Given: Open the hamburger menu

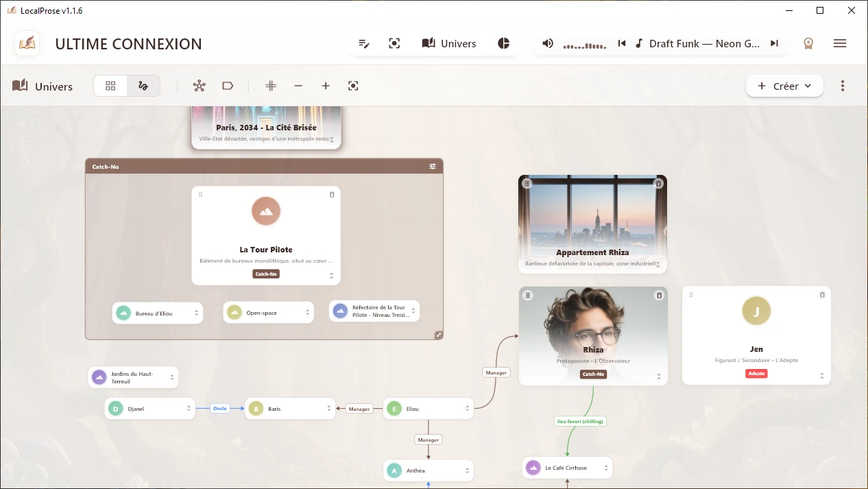Looking at the screenshot, I should (840, 43).
